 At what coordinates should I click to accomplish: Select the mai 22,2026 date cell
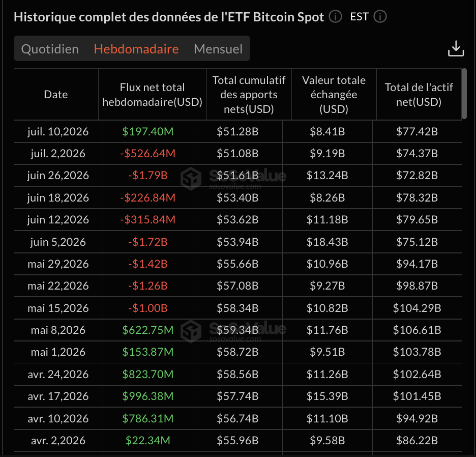click(58, 286)
